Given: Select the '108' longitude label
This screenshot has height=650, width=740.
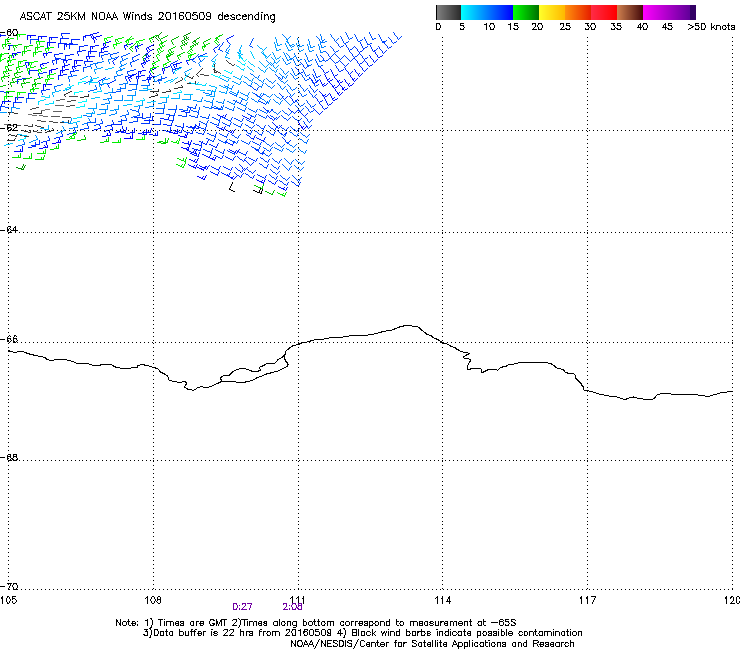Looking at the screenshot, I should [153, 600].
